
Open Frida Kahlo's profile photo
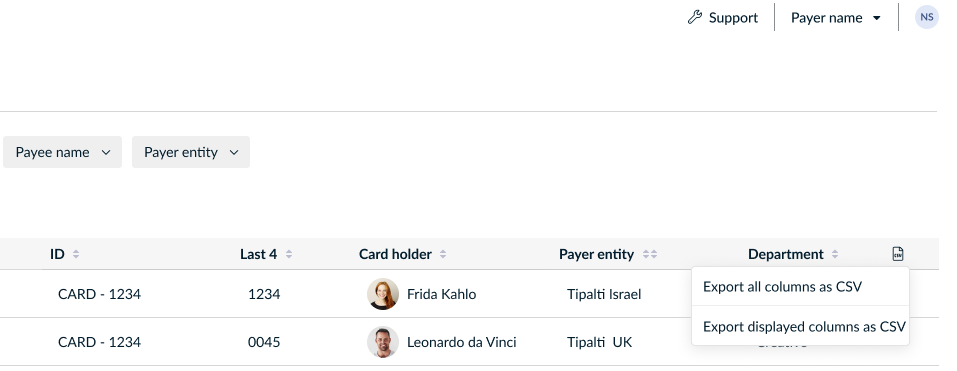(383, 294)
